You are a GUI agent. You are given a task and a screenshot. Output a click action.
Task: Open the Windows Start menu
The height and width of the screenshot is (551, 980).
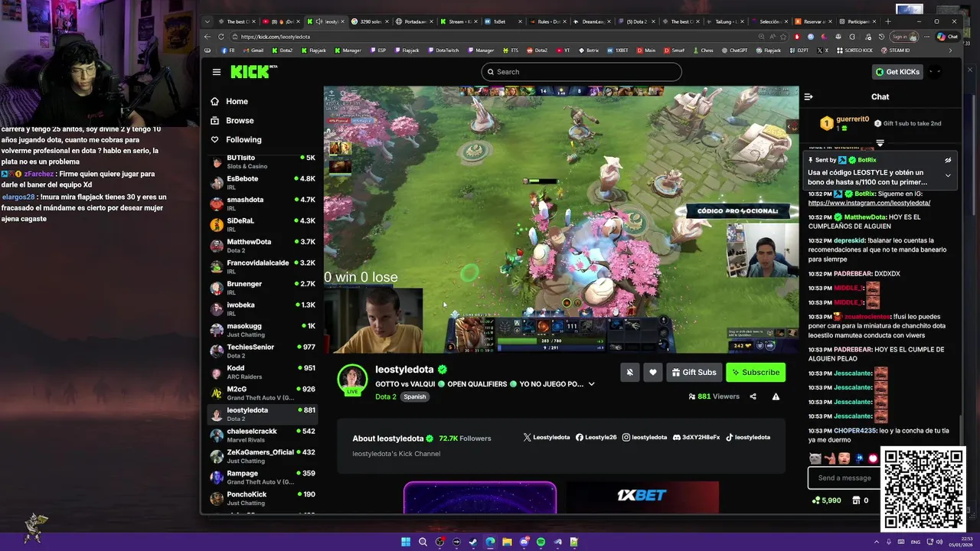(406, 542)
